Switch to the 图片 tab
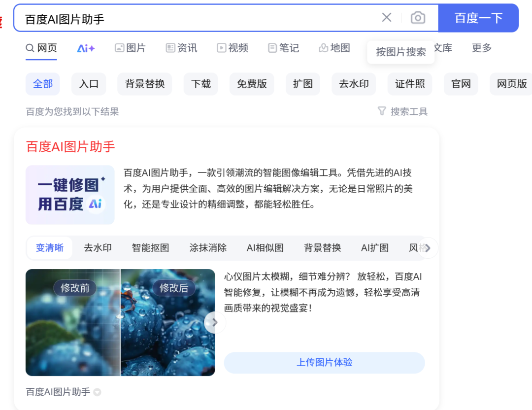Screen dimensions: 532x410 [130, 48]
